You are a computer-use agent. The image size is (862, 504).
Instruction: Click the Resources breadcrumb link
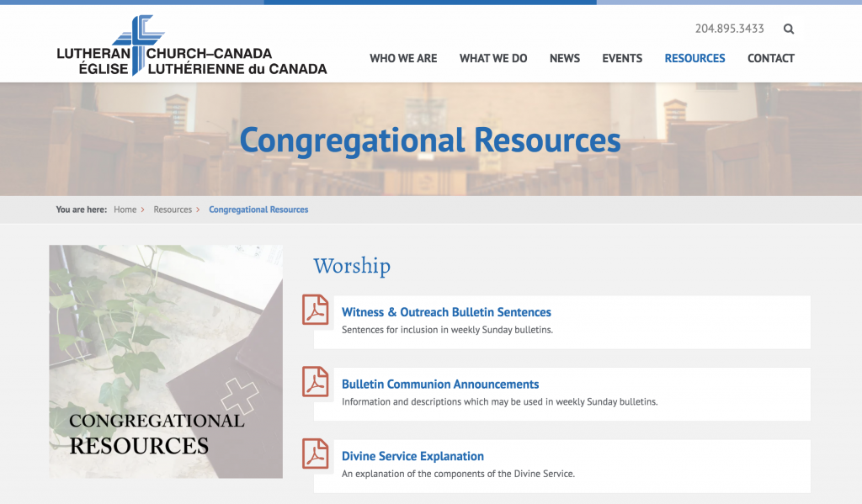tap(173, 210)
